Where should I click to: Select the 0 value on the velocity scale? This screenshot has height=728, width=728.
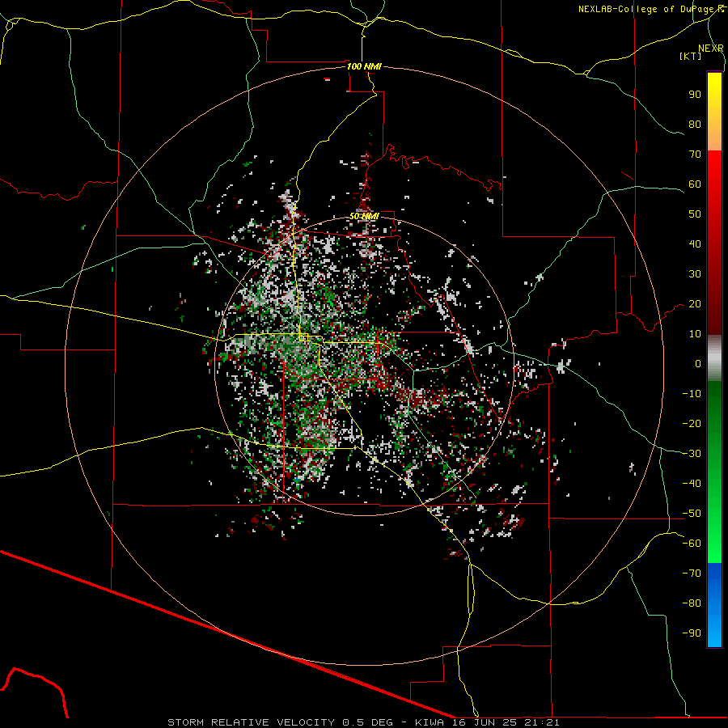point(698,363)
